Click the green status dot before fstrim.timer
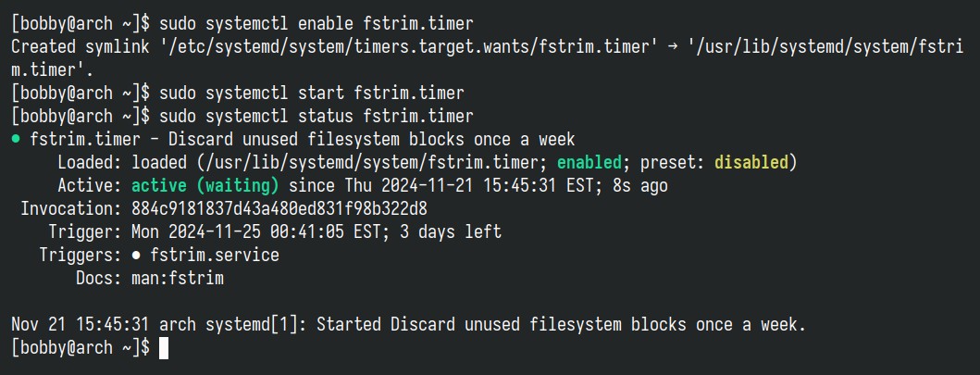Screen dimensions: 980x375 coord(17,140)
